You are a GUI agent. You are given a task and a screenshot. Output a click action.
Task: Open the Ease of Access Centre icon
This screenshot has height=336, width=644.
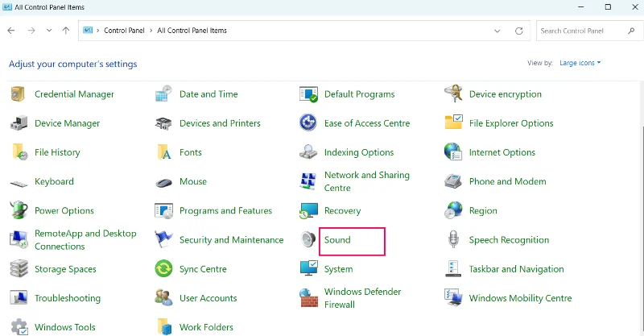click(x=308, y=123)
